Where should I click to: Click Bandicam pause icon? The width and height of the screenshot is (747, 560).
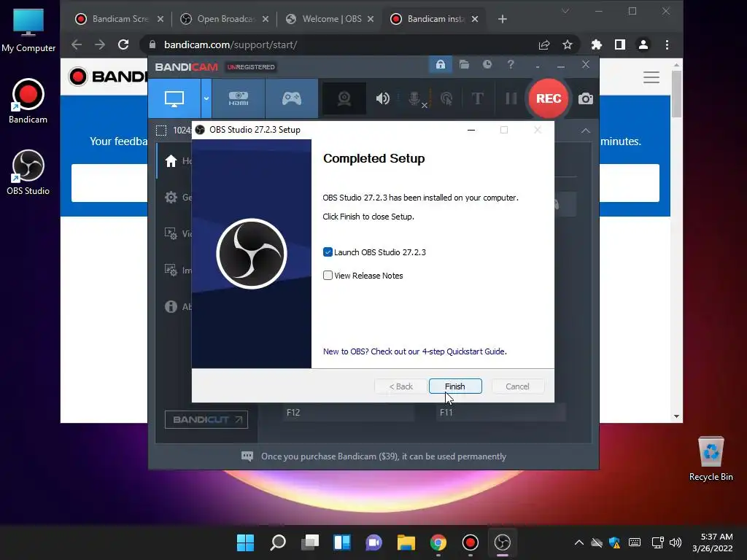511,98
